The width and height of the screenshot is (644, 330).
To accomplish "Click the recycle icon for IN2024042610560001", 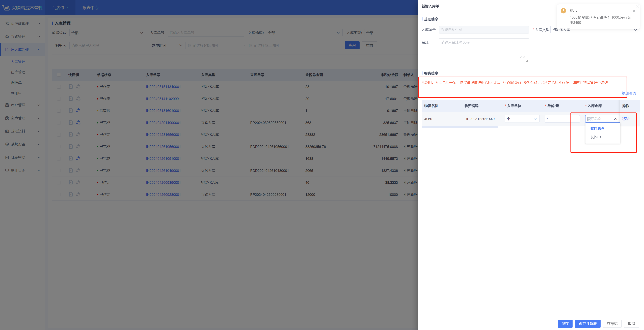I will 78,147.
